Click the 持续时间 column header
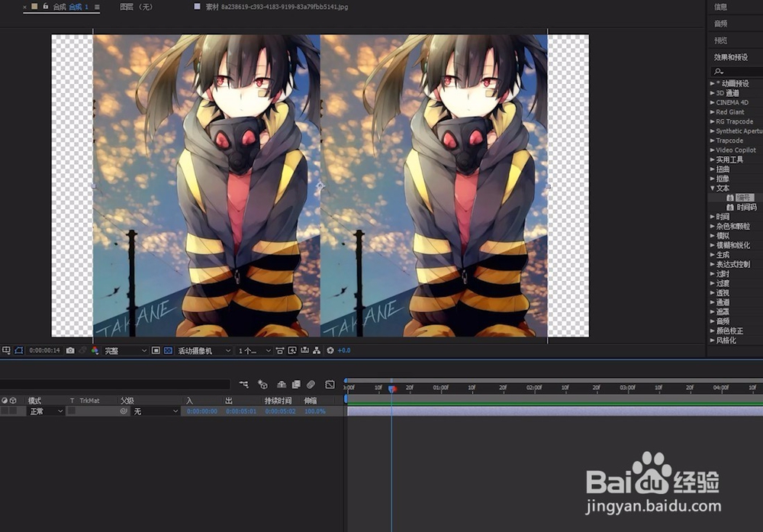Image resolution: width=763 pixels, height=532 pixels. pos(278,401)
